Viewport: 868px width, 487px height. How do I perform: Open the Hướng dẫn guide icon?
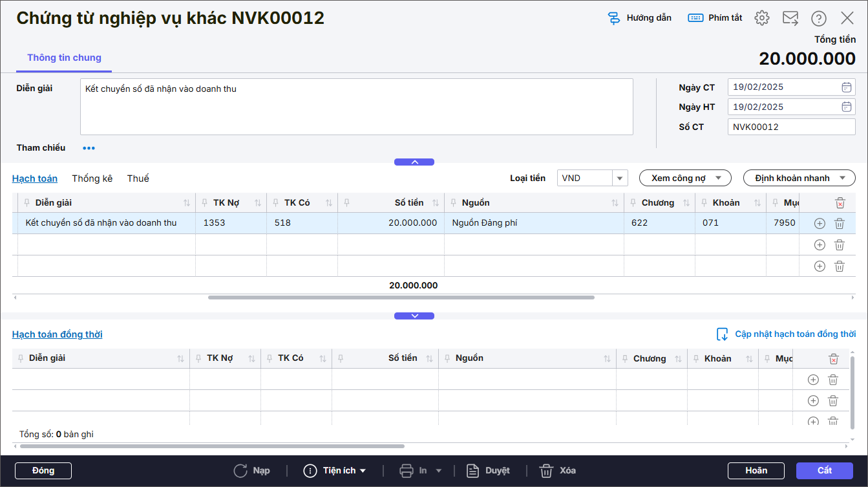(614, 18)
